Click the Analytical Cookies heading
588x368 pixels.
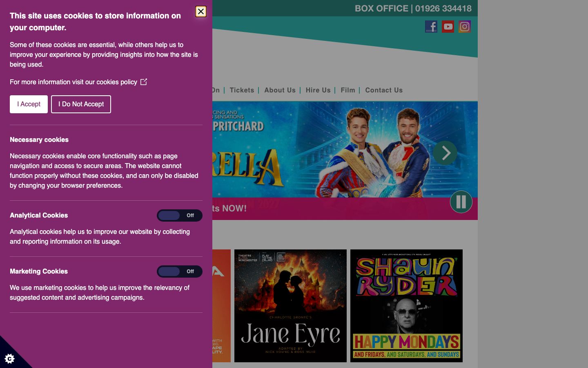click(39, 215)
